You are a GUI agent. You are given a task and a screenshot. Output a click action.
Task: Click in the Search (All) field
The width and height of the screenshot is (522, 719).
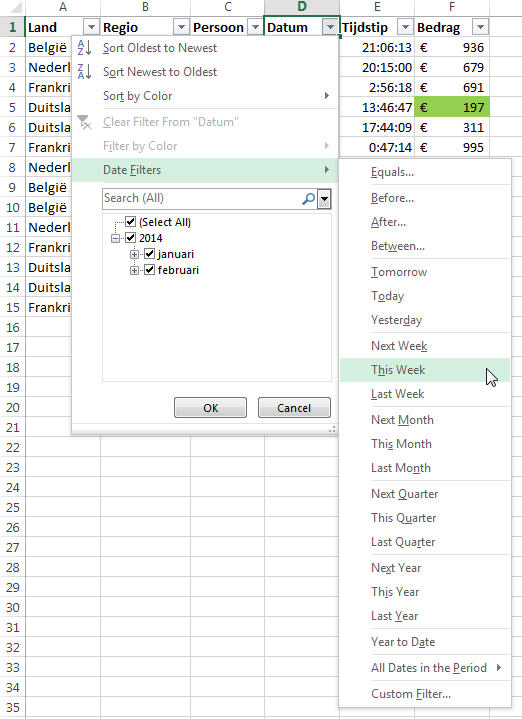(x=202, y=199)
